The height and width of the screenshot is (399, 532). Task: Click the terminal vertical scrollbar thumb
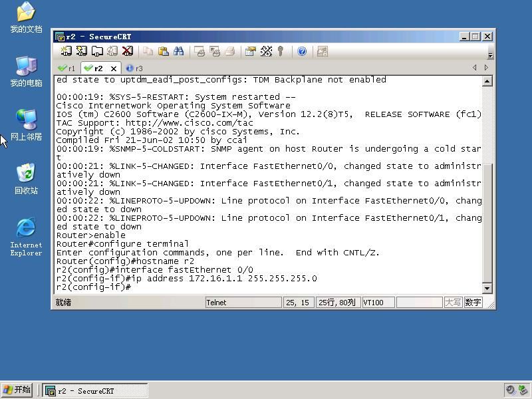pyautogui.click(x=487, y=223)
